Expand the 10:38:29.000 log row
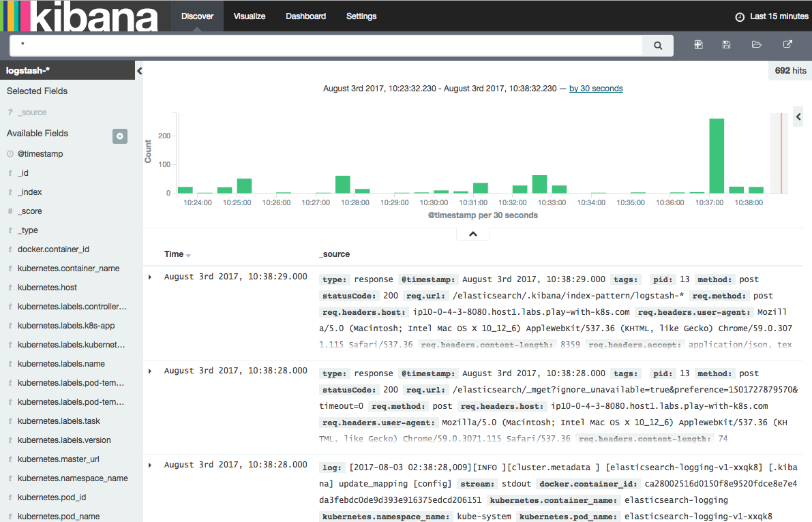The width and height of the screenshot is (812, 522). pos(150,277)
